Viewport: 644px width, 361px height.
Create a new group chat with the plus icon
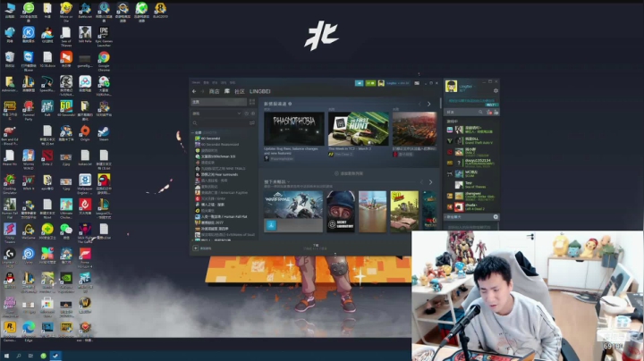(496, 216)
